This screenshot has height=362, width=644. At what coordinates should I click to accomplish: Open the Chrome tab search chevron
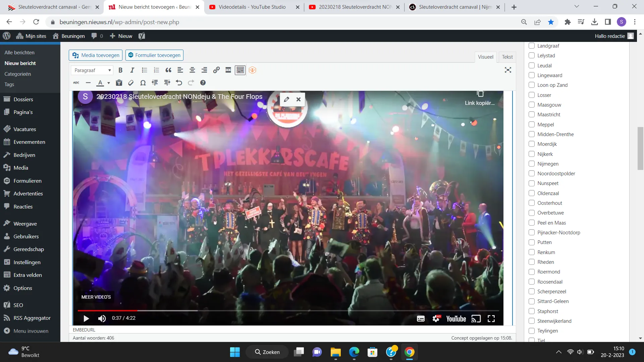577,6
